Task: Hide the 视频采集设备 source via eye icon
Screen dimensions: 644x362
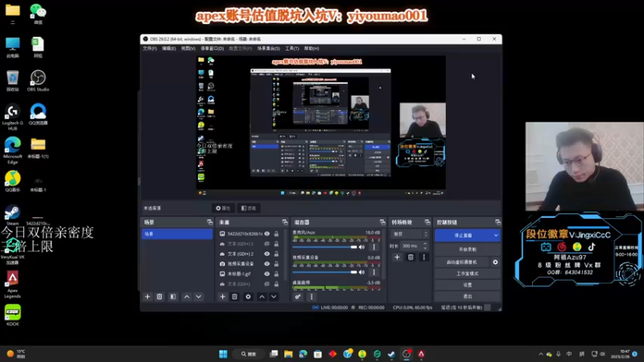Action: click(267, 264)
